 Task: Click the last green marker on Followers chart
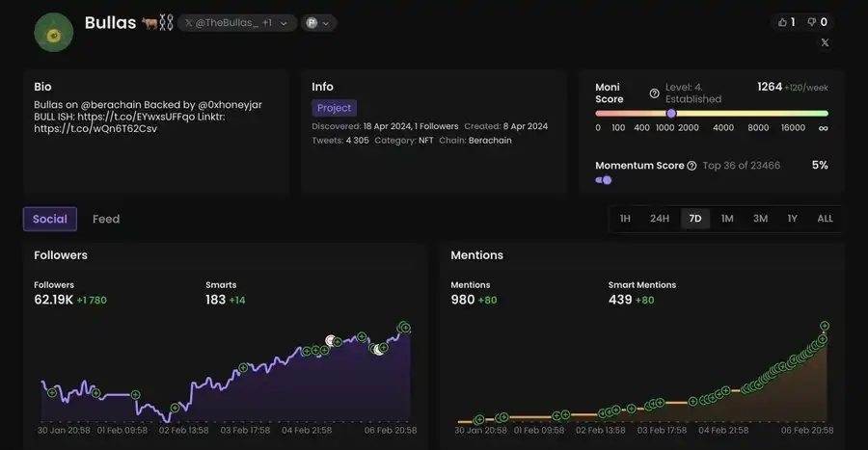(404, 328)
